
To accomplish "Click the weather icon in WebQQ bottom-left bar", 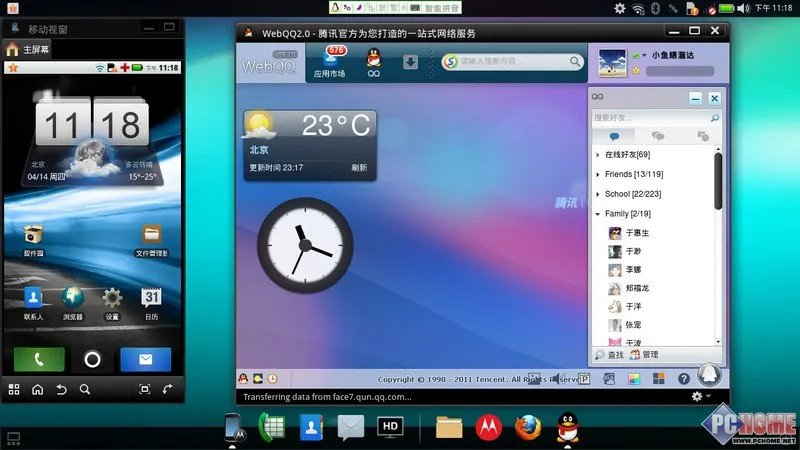I will 258,379.
